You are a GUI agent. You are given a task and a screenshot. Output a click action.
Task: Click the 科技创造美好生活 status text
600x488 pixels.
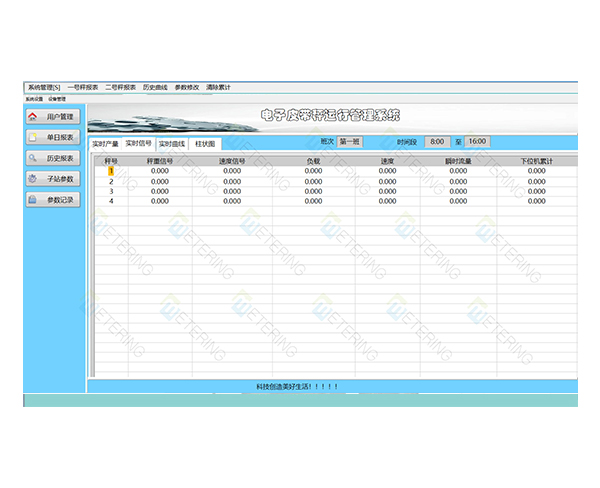297,387
